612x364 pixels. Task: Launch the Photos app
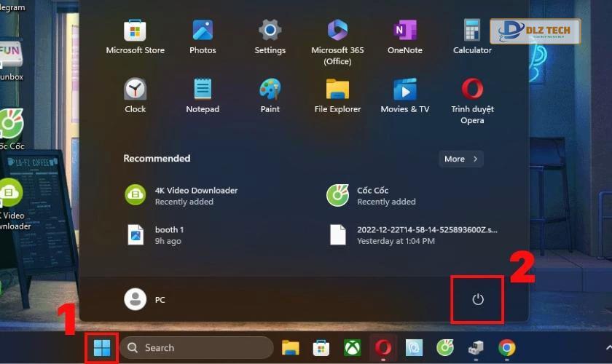(x=203, y=36)
